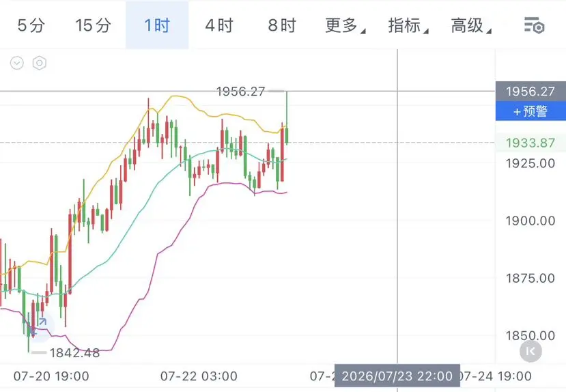Choose the 8时 timeframe
Screen dimensions: 566x392
coord(282,26)
